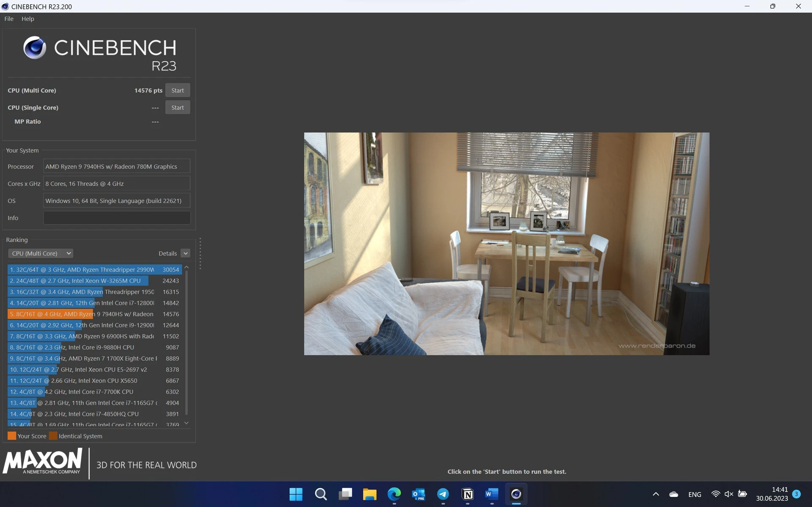
Task: Switch the ENG input language
Action: click(695, 494)
